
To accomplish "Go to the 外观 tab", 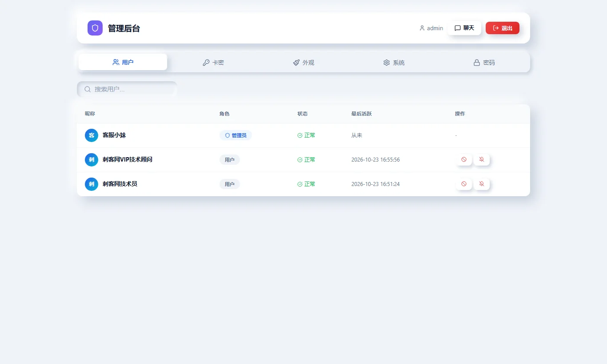I will tap(303, 63).
